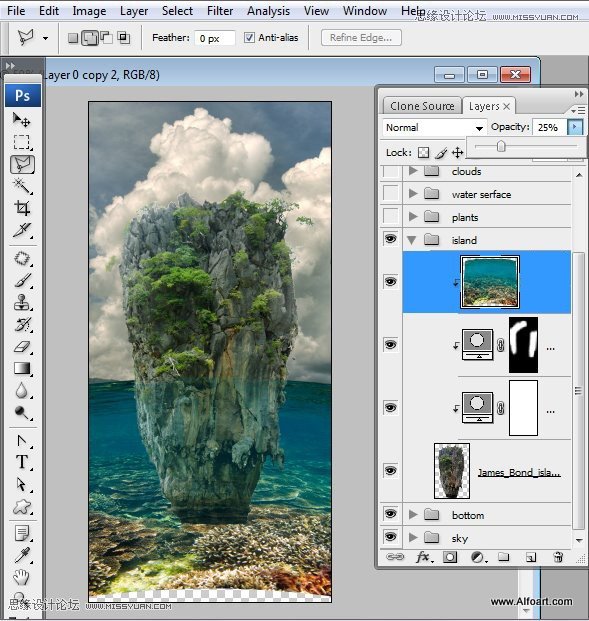Open the Opacity slider arrow

[x=575, y=127]
